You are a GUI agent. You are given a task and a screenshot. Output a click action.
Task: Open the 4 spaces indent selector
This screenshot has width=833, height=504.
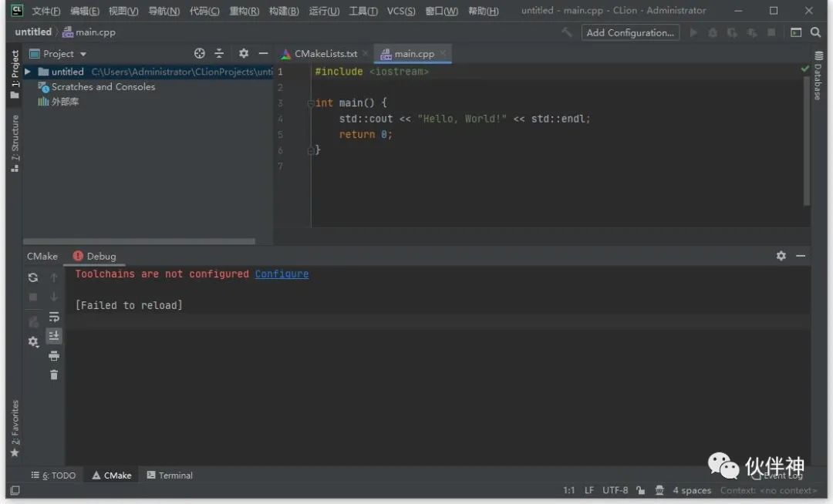point(692,490)
